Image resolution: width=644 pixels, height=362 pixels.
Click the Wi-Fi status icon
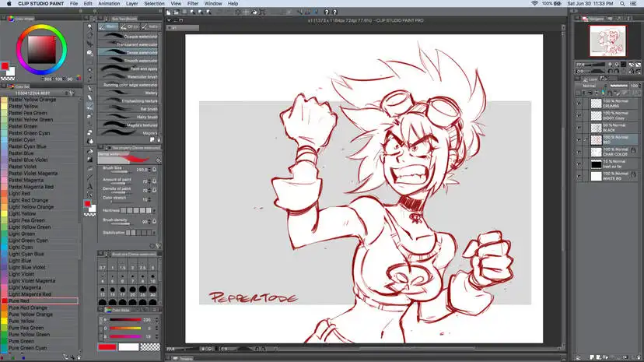tap(534, 3)
